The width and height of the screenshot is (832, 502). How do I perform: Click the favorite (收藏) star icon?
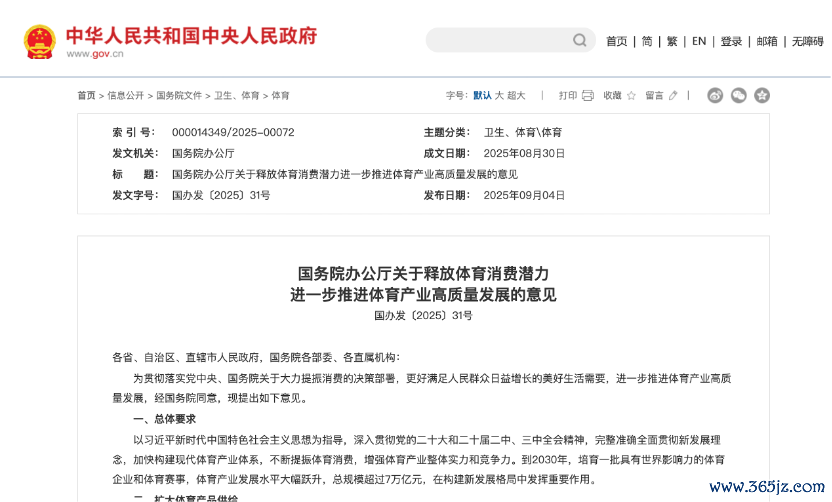(x=631, y=95)
